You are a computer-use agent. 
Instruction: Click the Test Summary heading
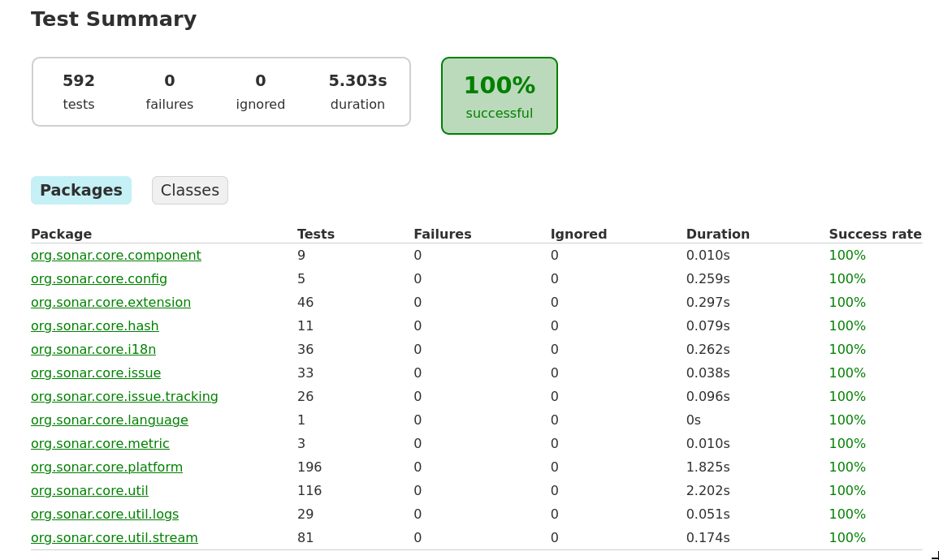114,19
